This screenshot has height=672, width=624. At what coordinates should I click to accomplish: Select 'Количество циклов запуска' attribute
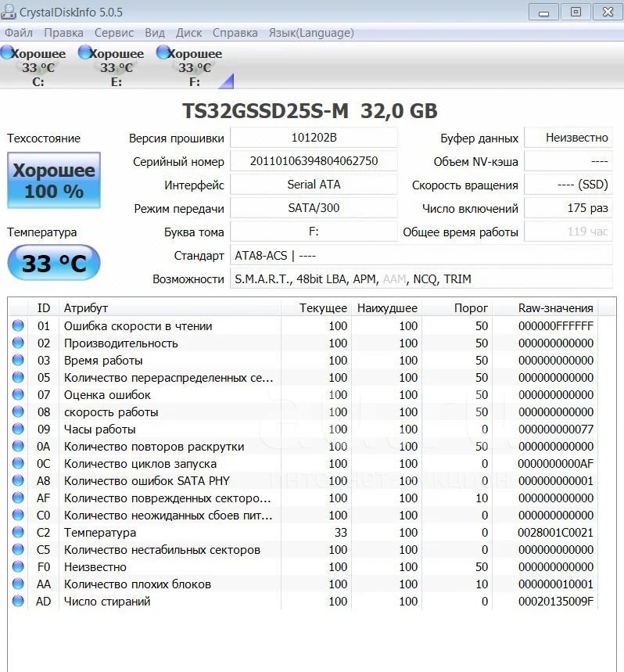(x=140, y=464)
